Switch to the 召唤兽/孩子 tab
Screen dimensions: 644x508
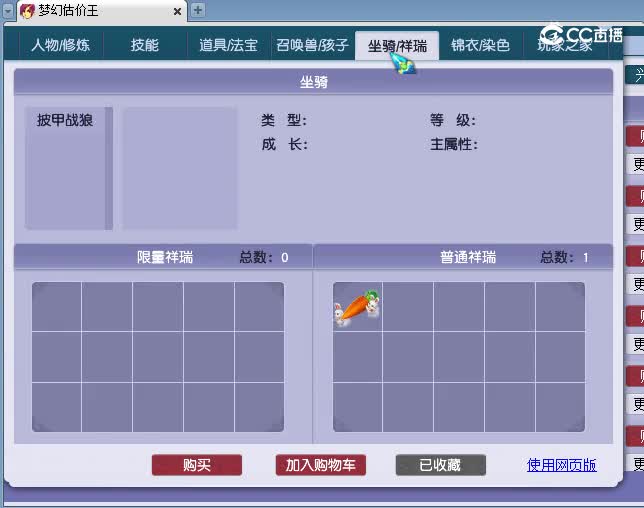point(313,45)
